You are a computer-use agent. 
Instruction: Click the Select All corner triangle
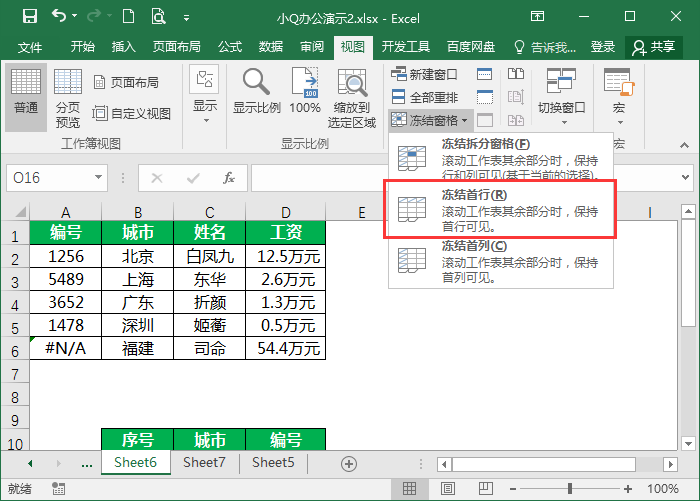click(x=20, y=212)
